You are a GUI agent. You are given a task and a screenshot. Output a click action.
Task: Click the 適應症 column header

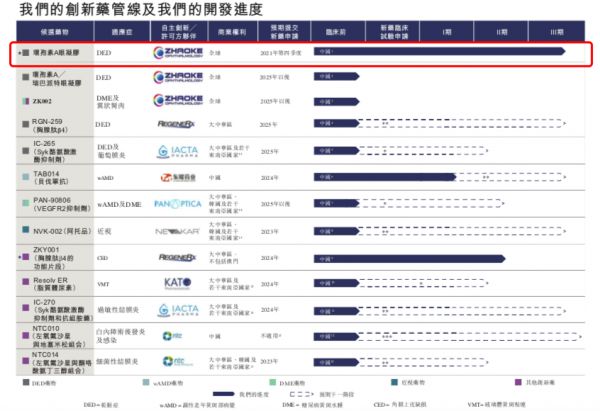112,32
